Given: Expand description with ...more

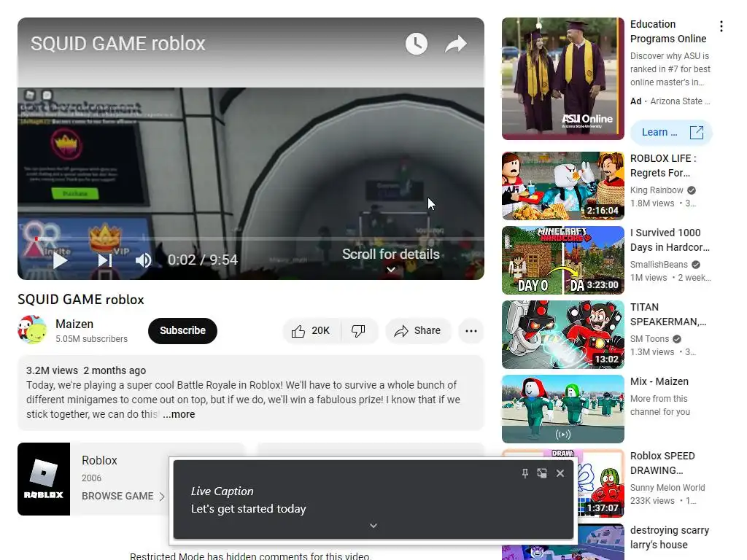Looking at the screenshot, I should click(x=179, y=414).
